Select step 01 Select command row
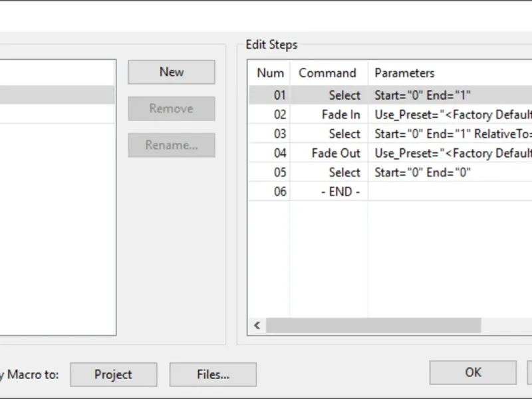Screen dimensions: 532x399 344,95
